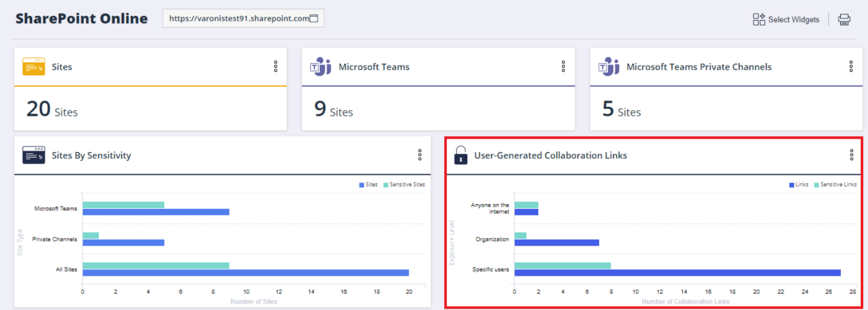Click Sensitive Sites teal color swatch
Screen dimensions: 868x310
[x=385, y=185]
